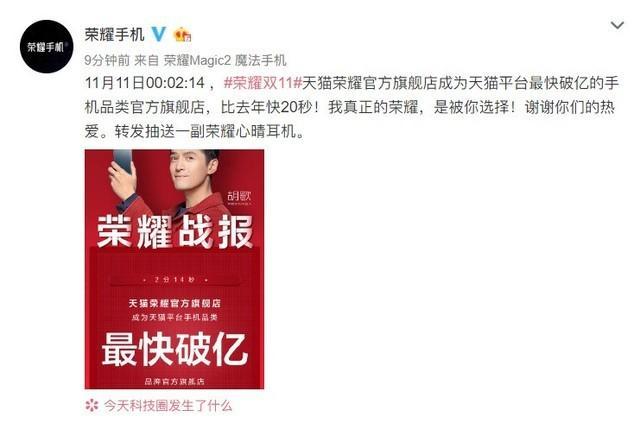The width and height of the screenshot is (640, 423).
Task: Click the 9分钟前 post timestamp
Action: [x=107, y=60]
